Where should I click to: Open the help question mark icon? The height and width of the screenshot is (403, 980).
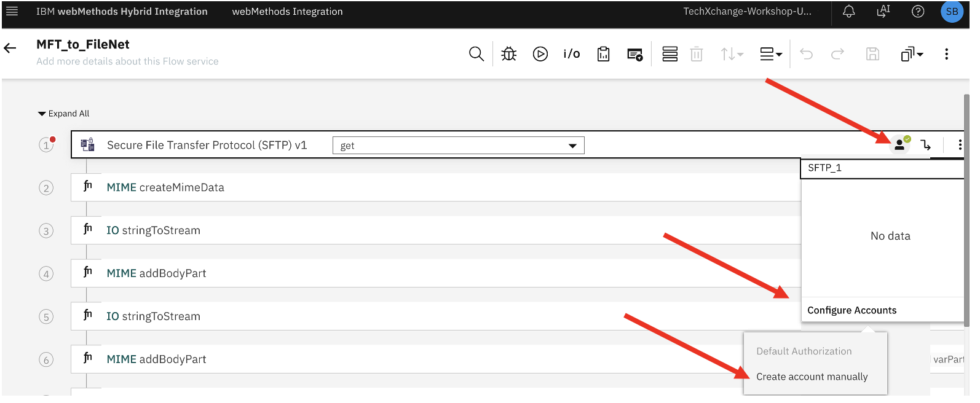[918, 12]
